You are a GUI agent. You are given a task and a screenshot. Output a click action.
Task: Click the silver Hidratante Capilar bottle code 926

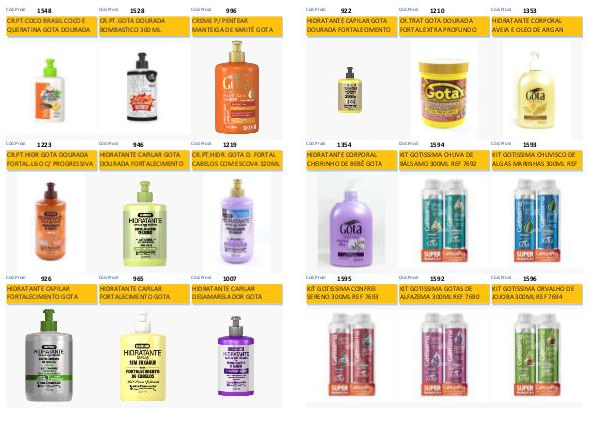pyautogui.click(x=49, y=355)
